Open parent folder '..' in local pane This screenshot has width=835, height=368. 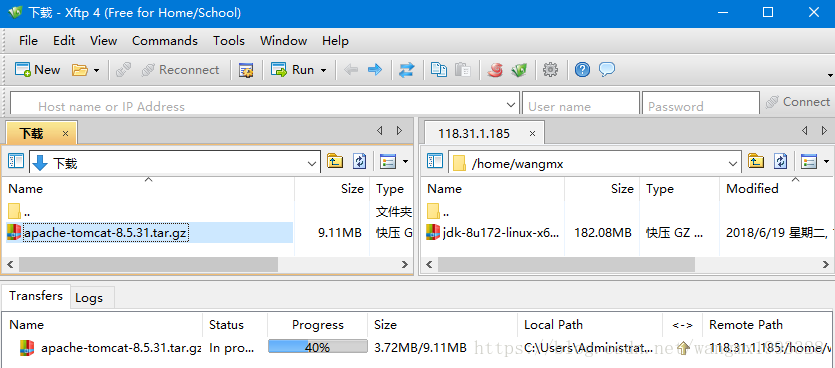click(19, 212)
